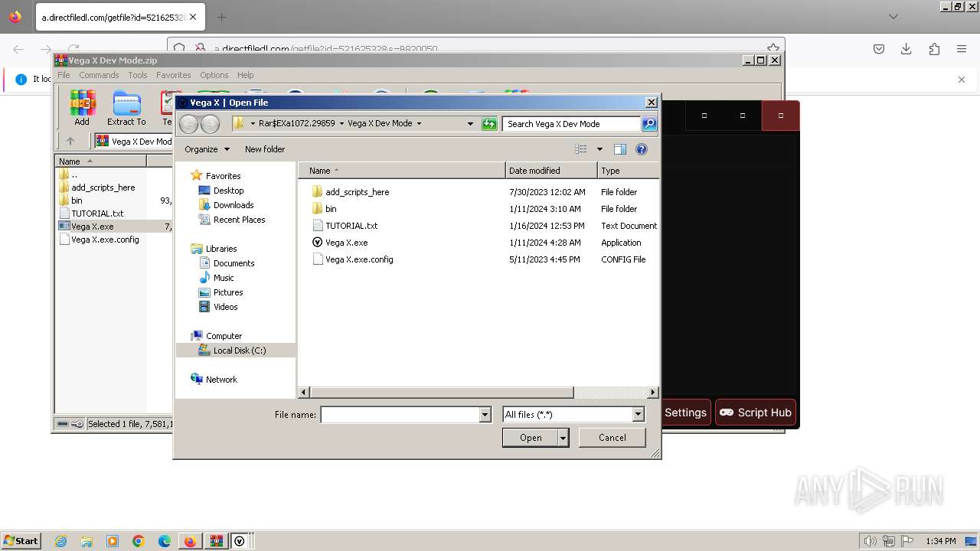Expand the address bar history dropdown

click(x=470, y=123)
